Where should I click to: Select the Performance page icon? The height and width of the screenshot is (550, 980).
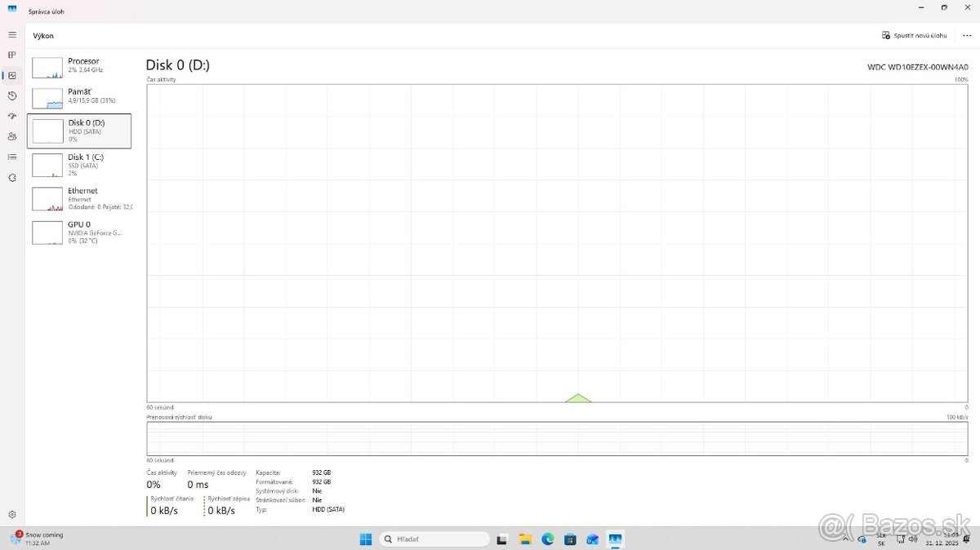(x=12, y=75)
